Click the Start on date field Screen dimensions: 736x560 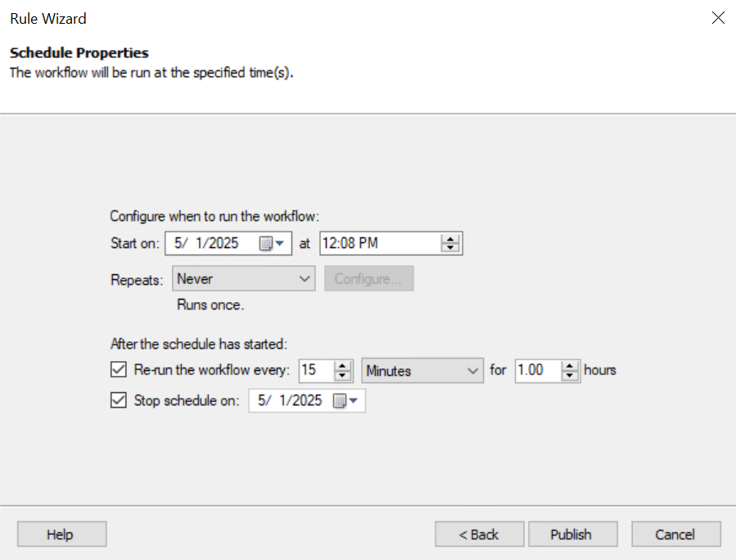pos(211,243)
